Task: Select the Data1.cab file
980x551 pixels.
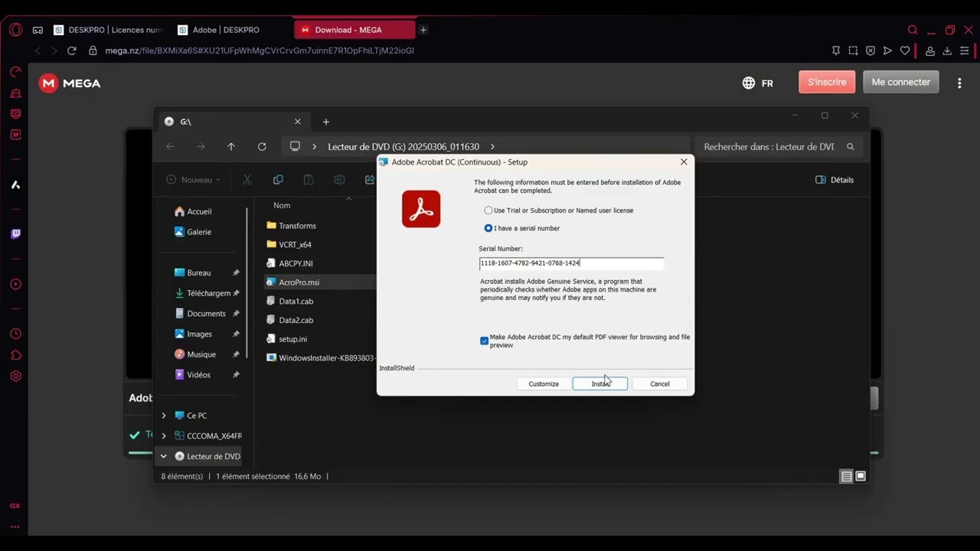Action: [296, 302]
